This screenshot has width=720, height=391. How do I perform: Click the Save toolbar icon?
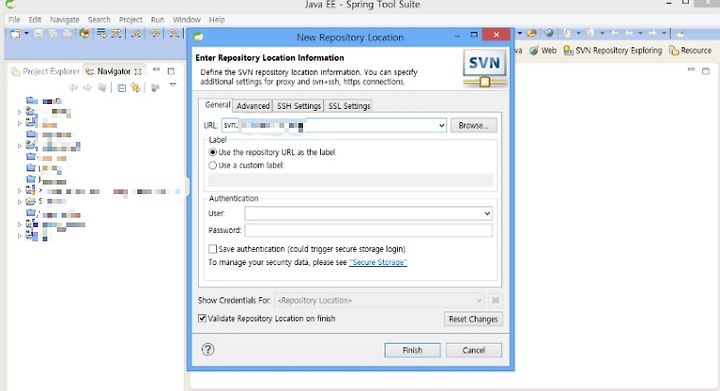coord(39,33)
